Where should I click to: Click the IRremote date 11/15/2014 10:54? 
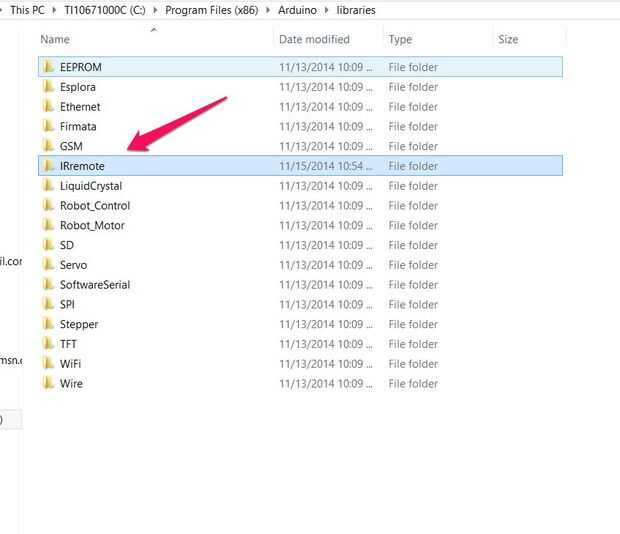pyautogui.click(x=326, y=166)
